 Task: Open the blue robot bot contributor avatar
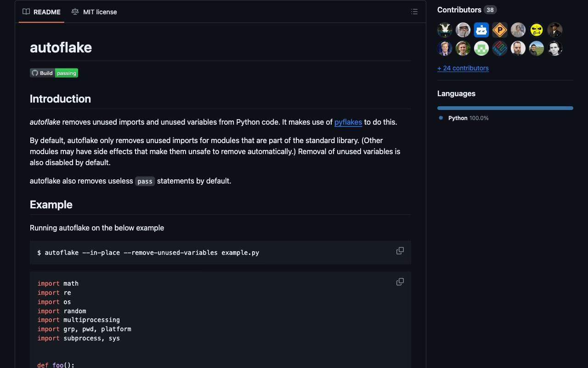[x=481, y=30]
